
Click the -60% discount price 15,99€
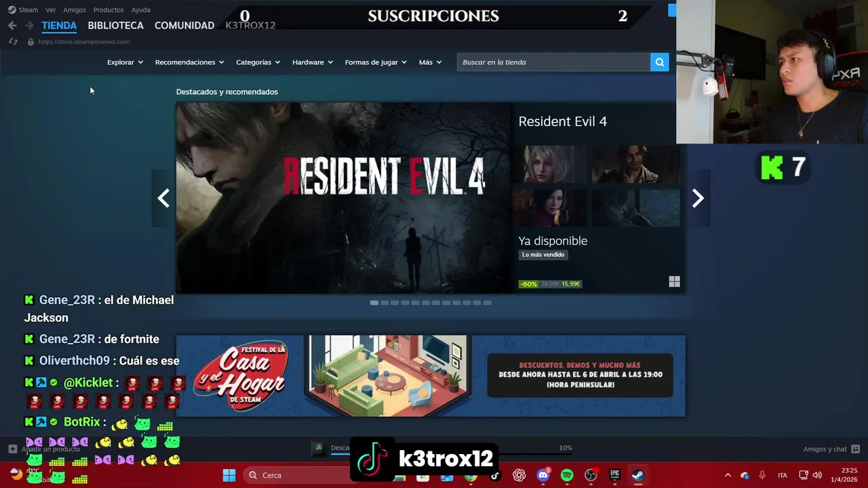pos(550,284)
